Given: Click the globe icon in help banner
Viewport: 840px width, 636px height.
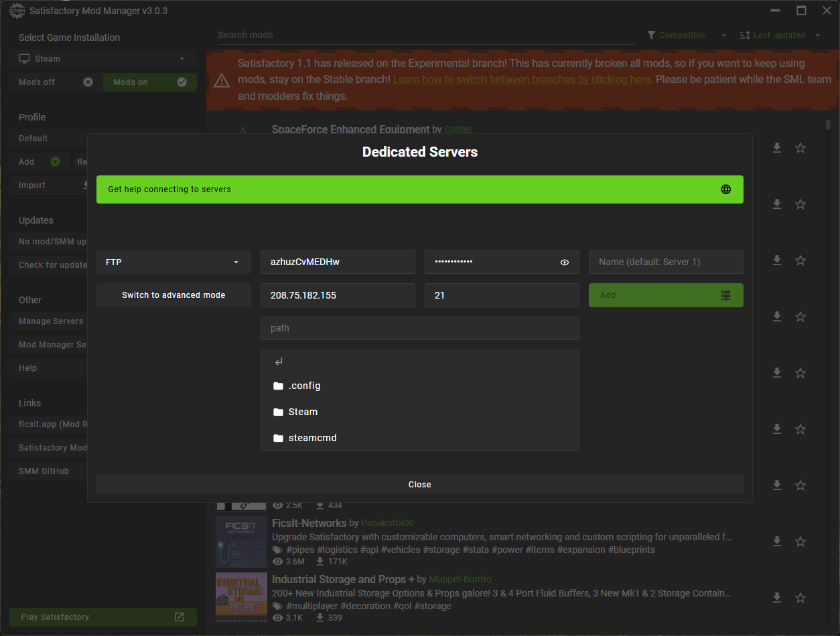Looking at the screenshot, I should (725, 189).
